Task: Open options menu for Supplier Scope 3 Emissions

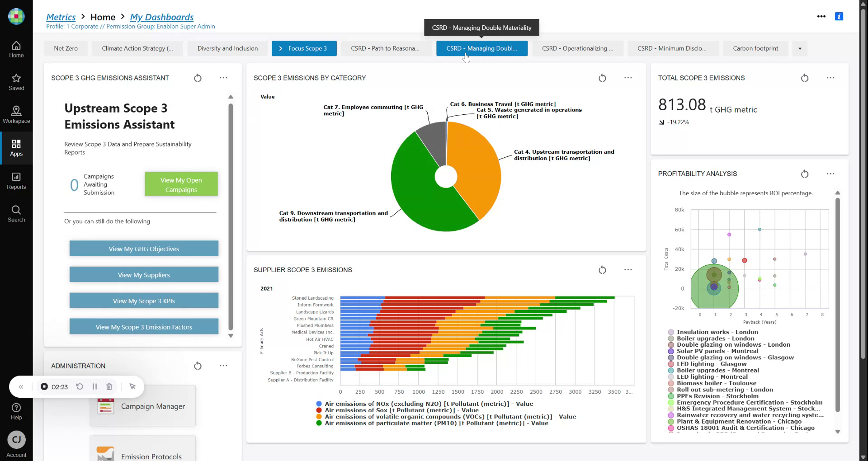Action: coord(628,270)
